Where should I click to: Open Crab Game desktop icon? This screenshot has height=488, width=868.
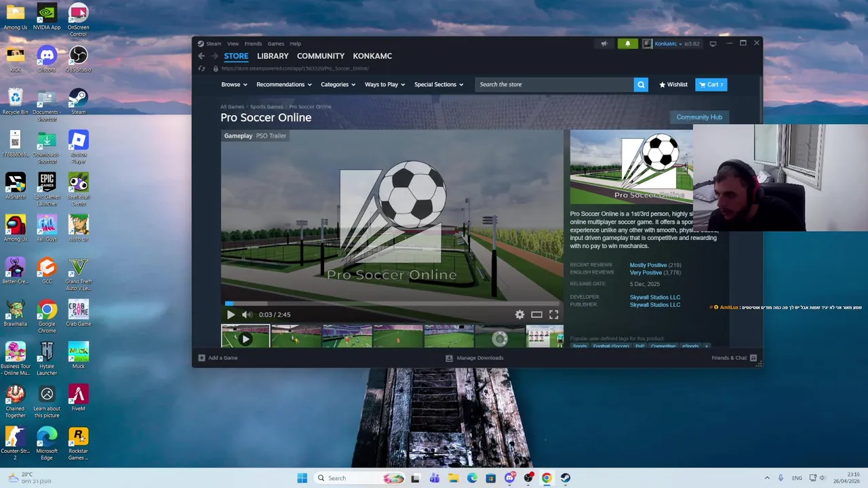(78, 312)
